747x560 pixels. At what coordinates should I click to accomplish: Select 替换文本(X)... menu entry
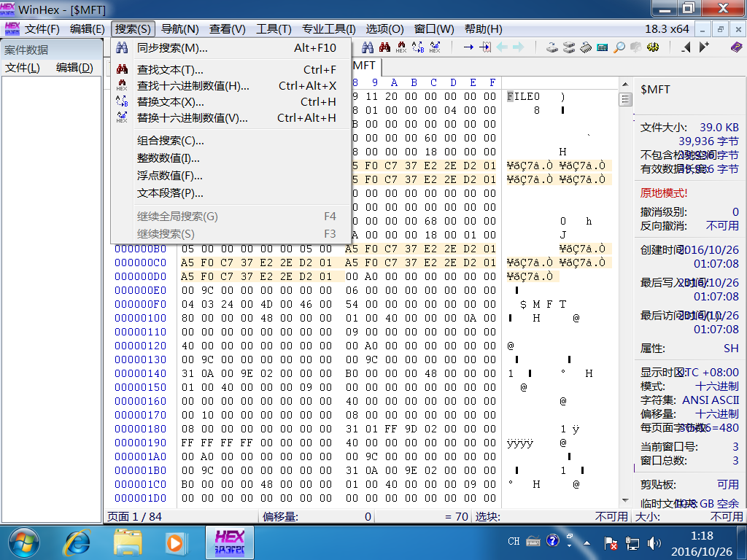coord(231,102)
